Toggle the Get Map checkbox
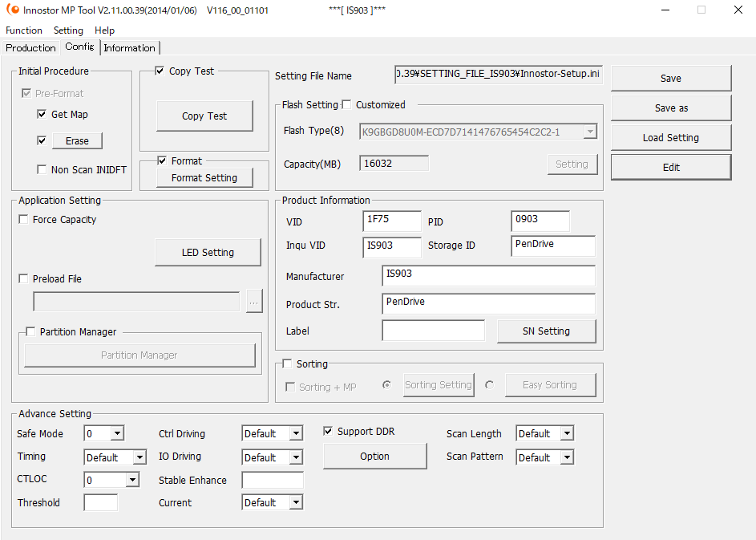Image resolution: width=756 pixels, height=540 pixels. tap(42, 114)
